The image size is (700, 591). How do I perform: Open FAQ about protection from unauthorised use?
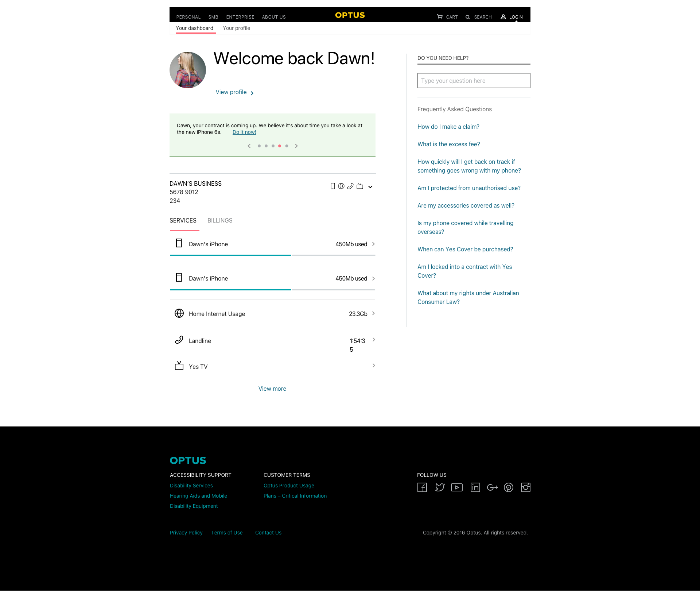coord(469,188)
